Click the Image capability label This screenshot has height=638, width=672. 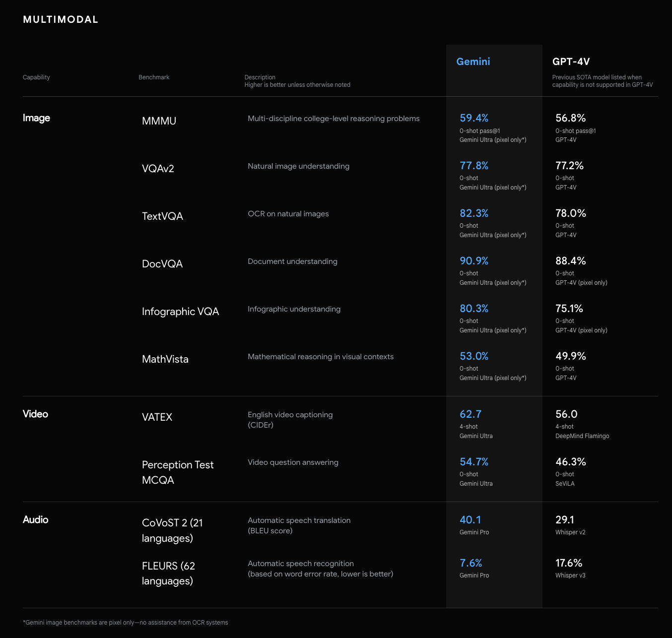click(36, 118)
